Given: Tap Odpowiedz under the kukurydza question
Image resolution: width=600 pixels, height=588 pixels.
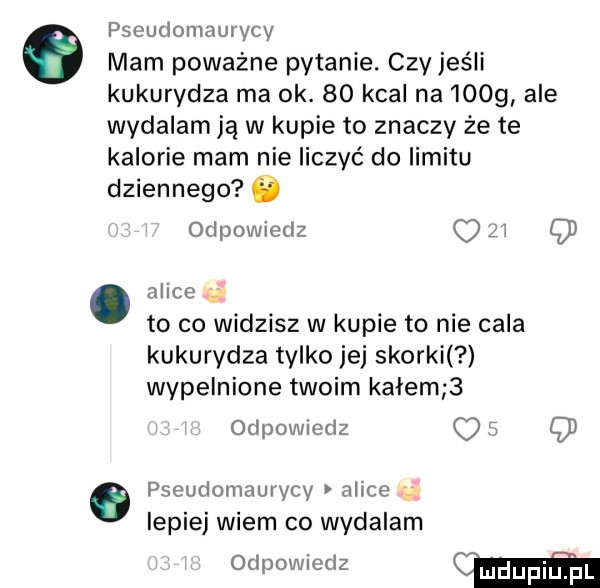Looking at the screenshot, I should [x=248, y=231].
